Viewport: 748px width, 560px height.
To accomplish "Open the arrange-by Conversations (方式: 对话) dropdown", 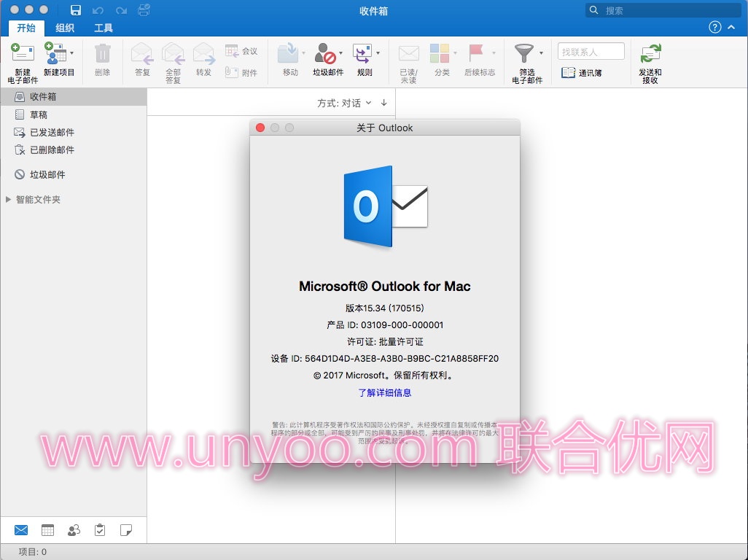I will (344, 103).
